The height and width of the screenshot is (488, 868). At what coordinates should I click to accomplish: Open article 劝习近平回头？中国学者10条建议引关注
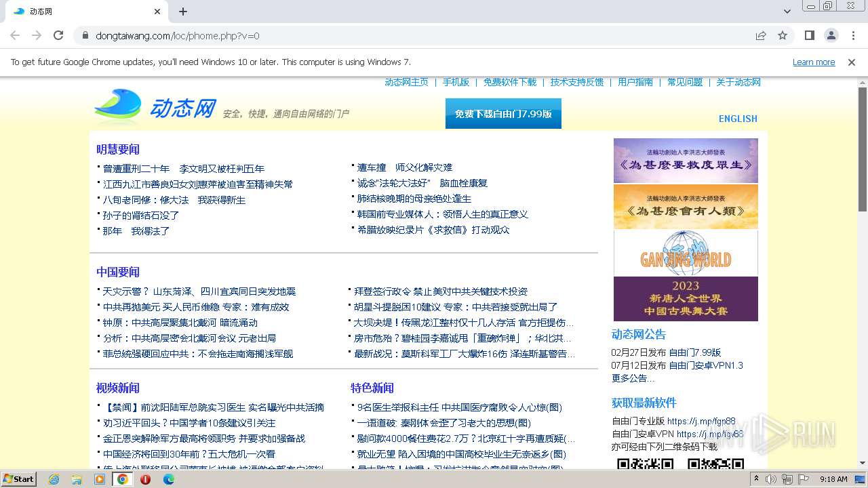point(189,423)
